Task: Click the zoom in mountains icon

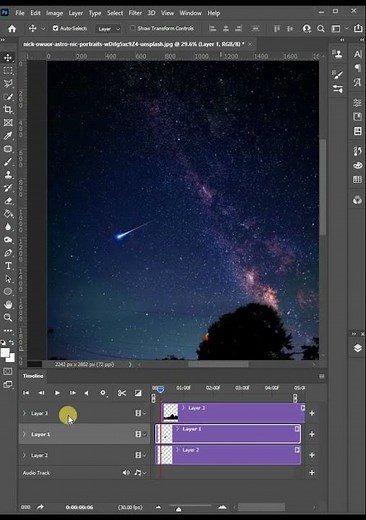Action: coord(222,507)
